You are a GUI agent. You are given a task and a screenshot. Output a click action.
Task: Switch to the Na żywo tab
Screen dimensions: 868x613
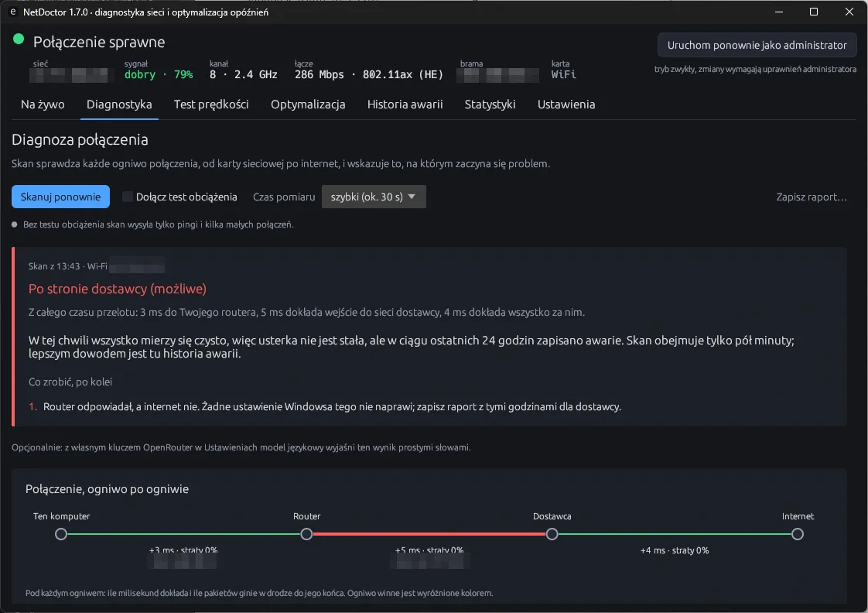point(43,104)
